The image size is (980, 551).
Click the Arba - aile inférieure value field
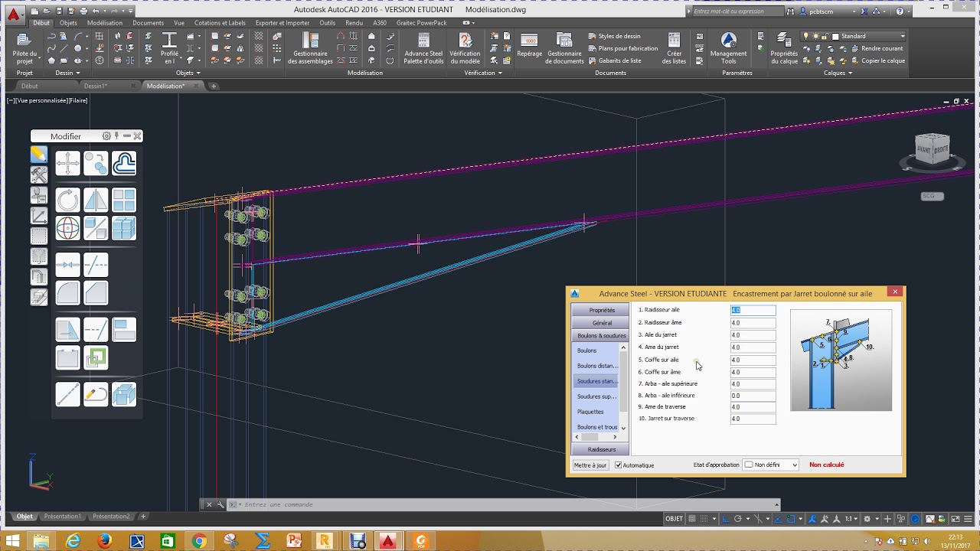753,396
